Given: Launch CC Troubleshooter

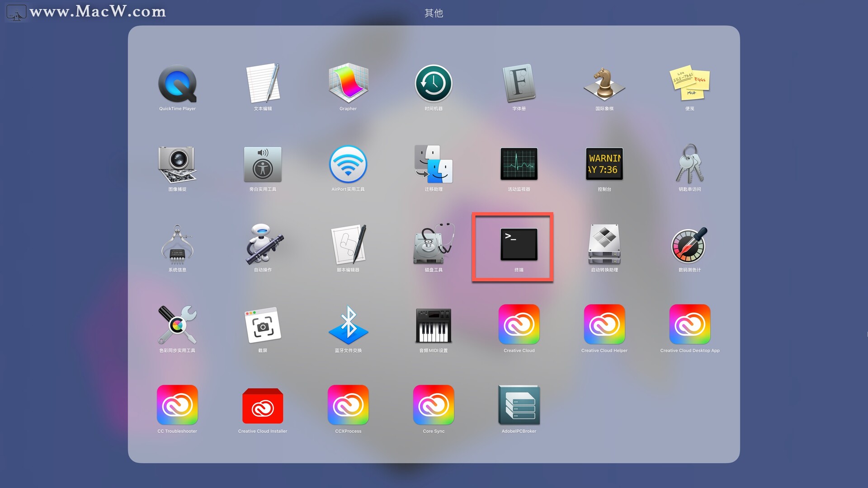Looking at the screenshot, I should click(177, 405).
